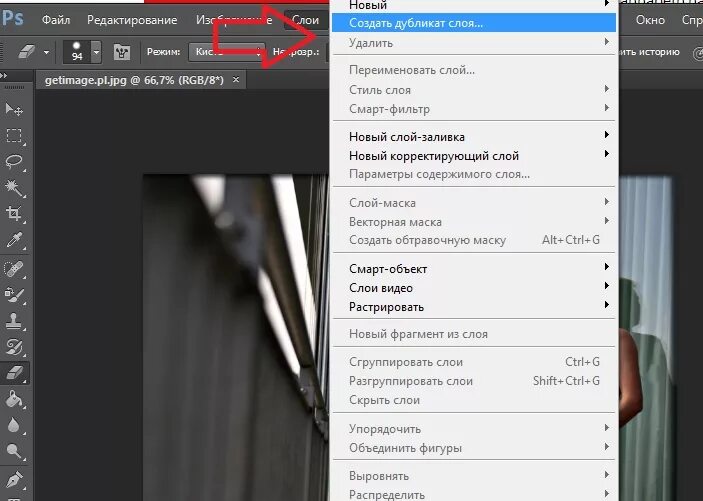Choose Создать дубликат слоя menu entry
Image resolution: width=703 pixels, height=501 pixels.
(474, 23)
